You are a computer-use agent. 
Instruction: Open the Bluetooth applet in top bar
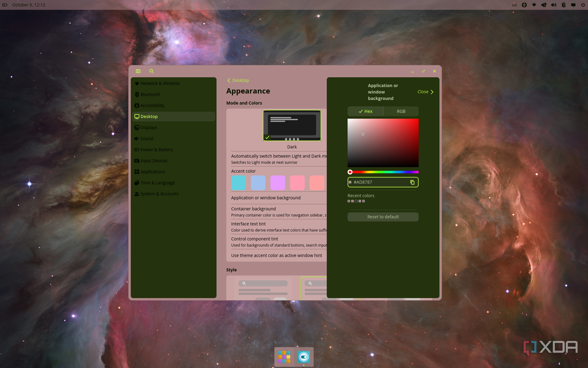pyautogui.click(x=563, y=5)
